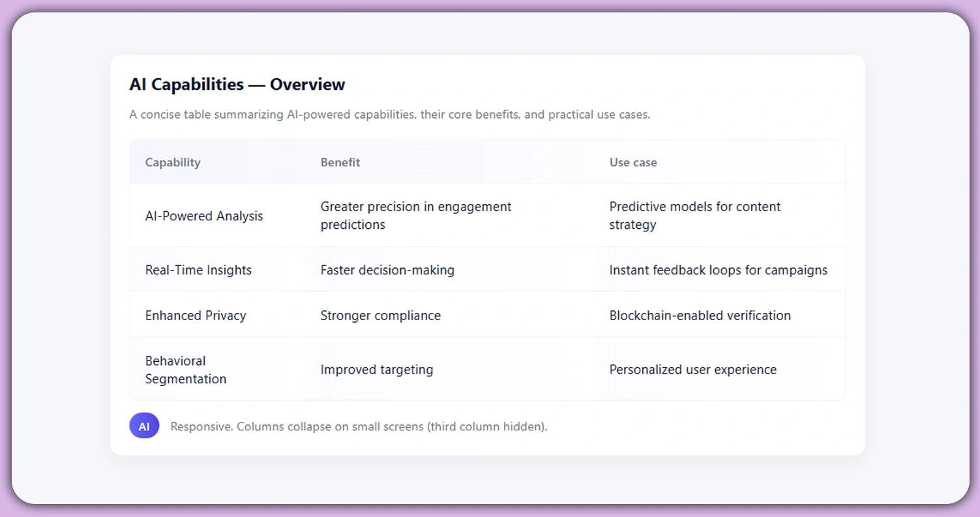Click the purple AI badge icon
The image size is (980, 517).
[x=144, y=426]
